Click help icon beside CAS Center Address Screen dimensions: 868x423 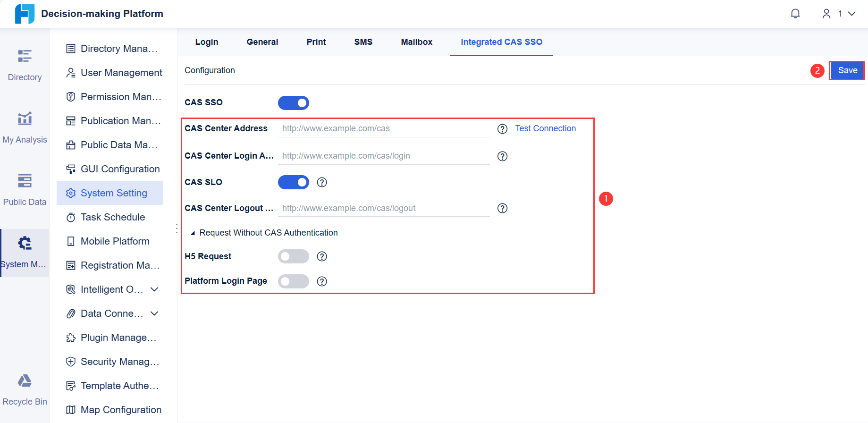click(x=503, y=129)
